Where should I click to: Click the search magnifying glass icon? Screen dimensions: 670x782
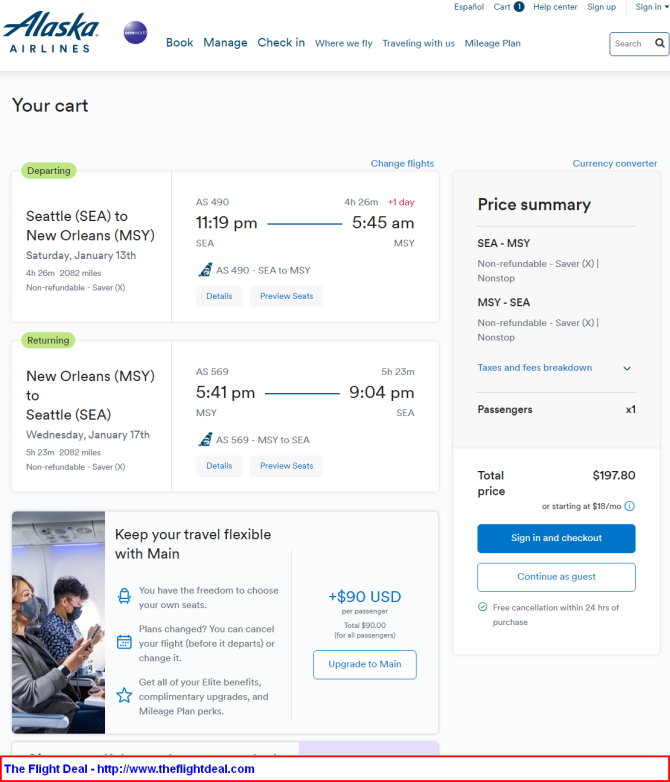pos(660,43)
